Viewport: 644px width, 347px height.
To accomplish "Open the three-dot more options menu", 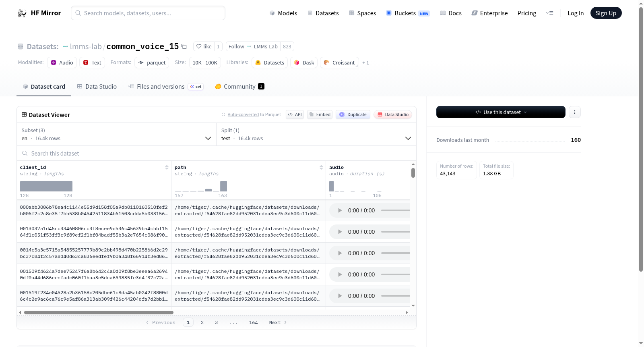I will (575, 112).
